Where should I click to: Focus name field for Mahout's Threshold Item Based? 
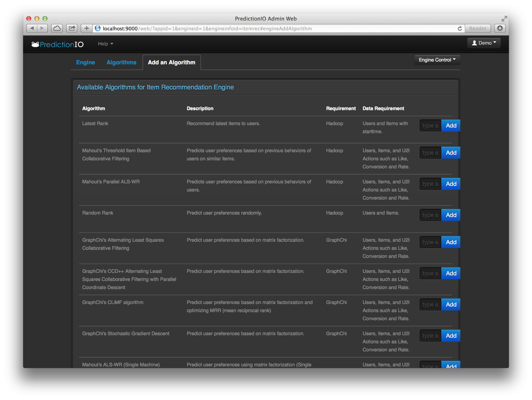coord(430,153)
